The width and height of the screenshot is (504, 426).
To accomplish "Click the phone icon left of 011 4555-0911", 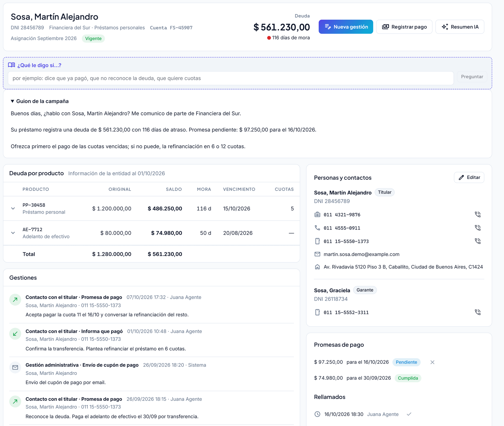I will 317,228.
